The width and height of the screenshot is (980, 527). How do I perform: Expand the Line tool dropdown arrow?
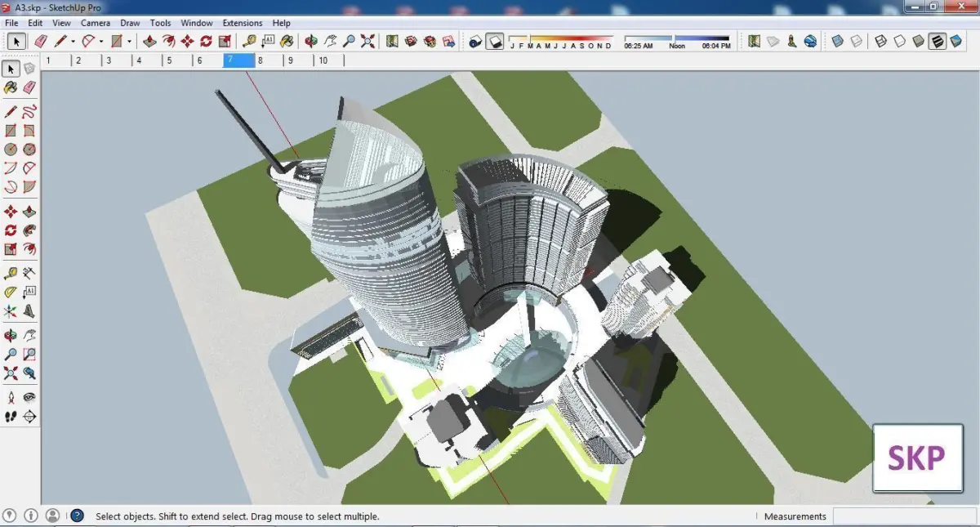pos(73,41)
